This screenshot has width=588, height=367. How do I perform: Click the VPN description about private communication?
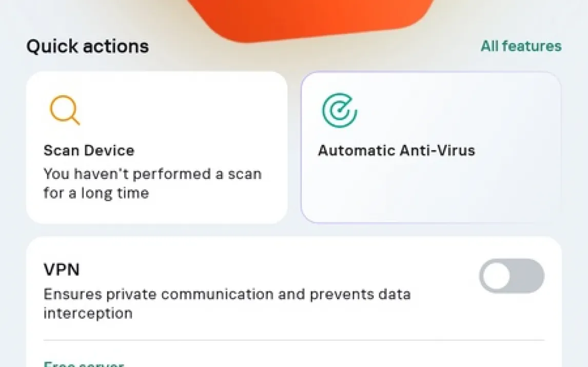tap(227, 295)
